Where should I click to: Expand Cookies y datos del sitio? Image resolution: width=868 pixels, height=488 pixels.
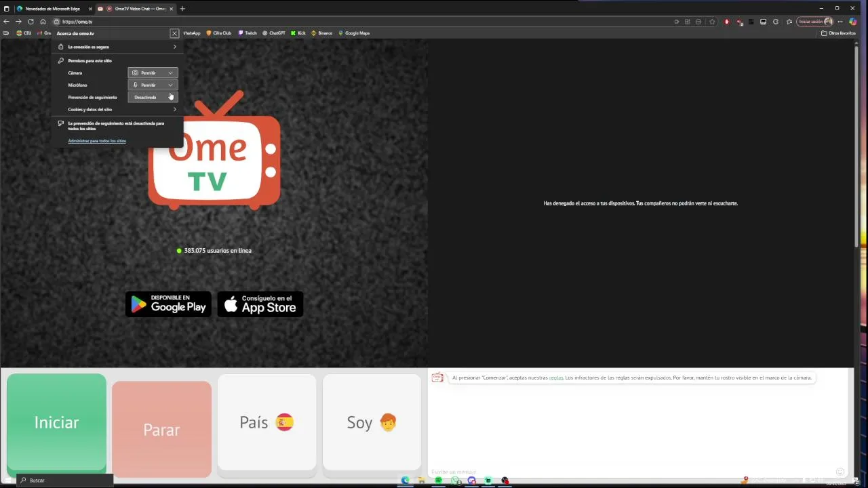coord(117,109)
